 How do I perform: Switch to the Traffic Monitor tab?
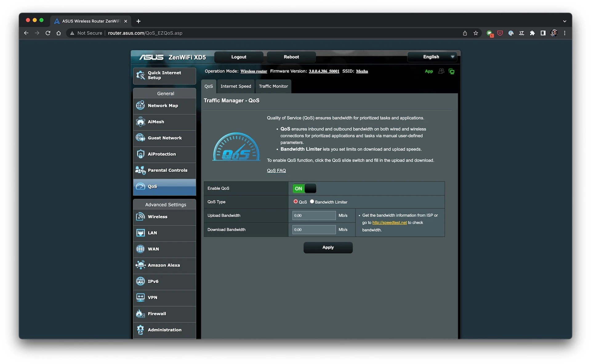[273, 86]
